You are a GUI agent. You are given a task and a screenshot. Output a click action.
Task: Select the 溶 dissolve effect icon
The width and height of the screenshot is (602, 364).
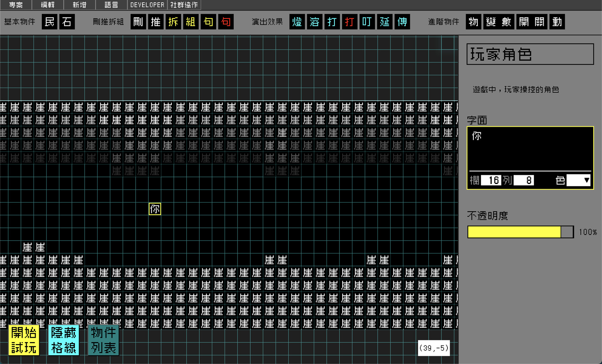(314, 22)
